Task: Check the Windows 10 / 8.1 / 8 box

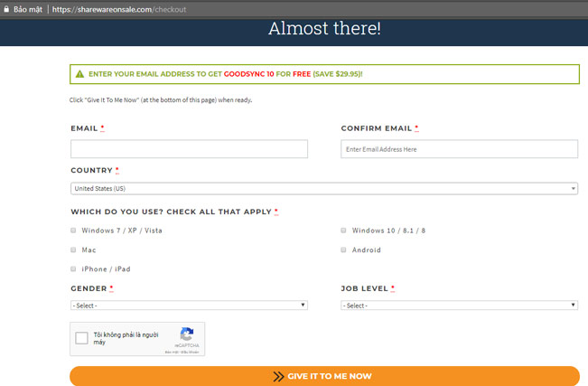Action: tap(343, 231)
